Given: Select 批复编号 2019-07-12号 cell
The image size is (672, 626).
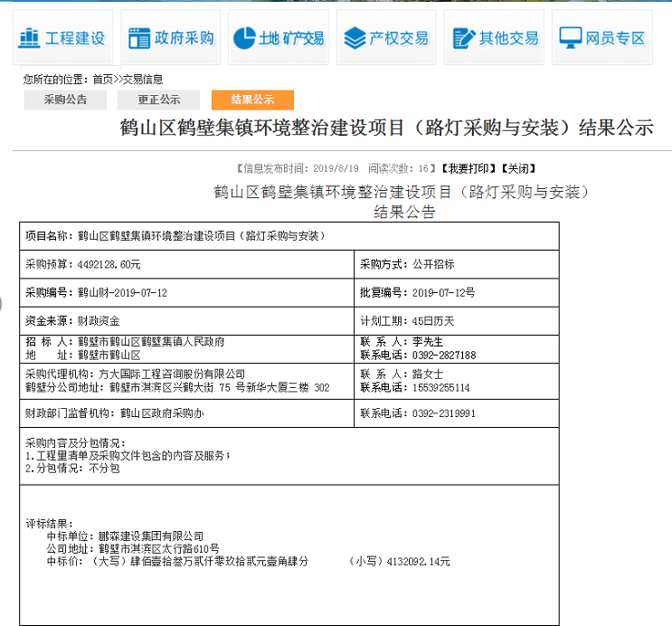Looking at the screenshot, I should (x=457, y=293).
